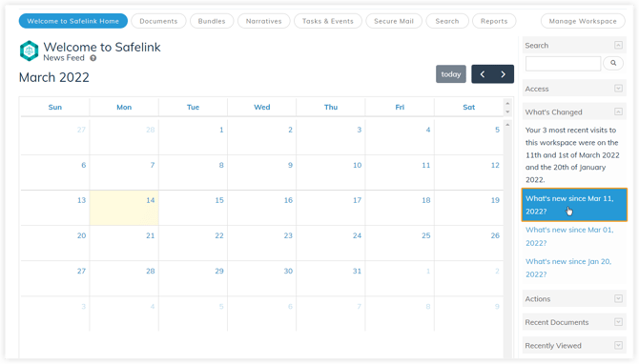Expand the Access panel

pyautogui.click(x=618, y=89)
